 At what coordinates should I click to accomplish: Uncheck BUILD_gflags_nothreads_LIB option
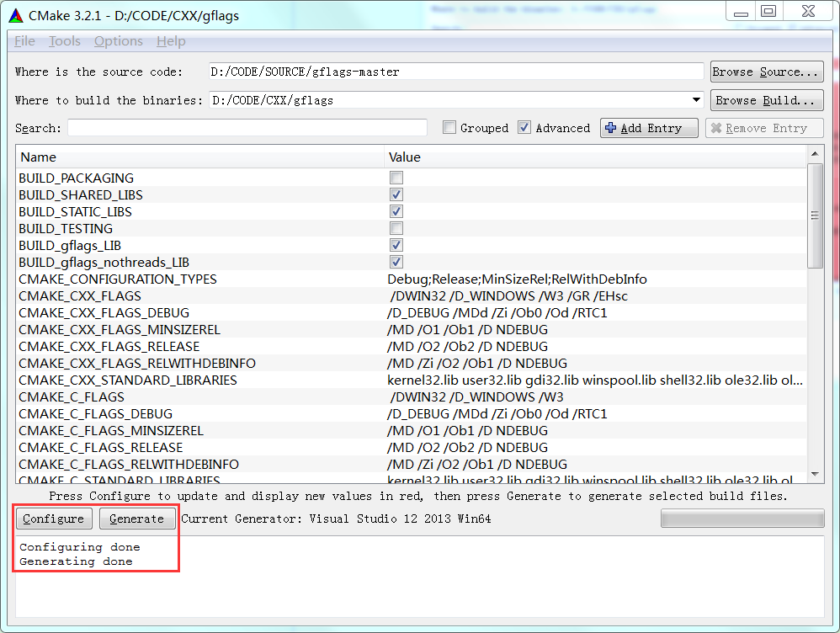coord(396,262)
